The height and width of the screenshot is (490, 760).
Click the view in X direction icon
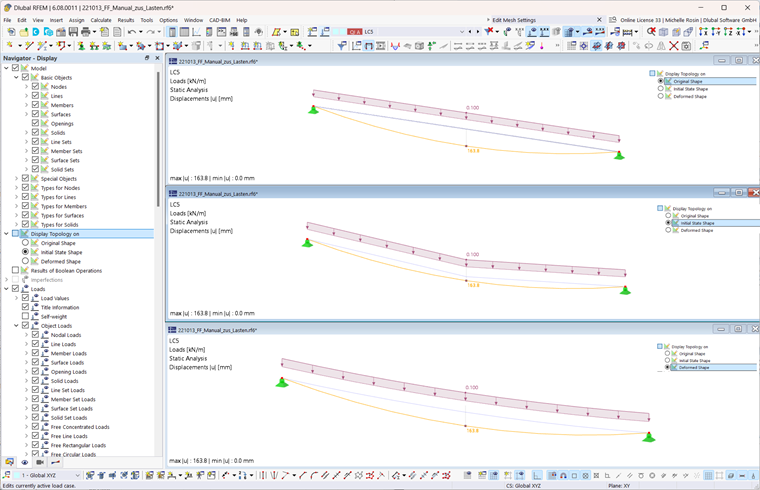click(x=703, y=32)
